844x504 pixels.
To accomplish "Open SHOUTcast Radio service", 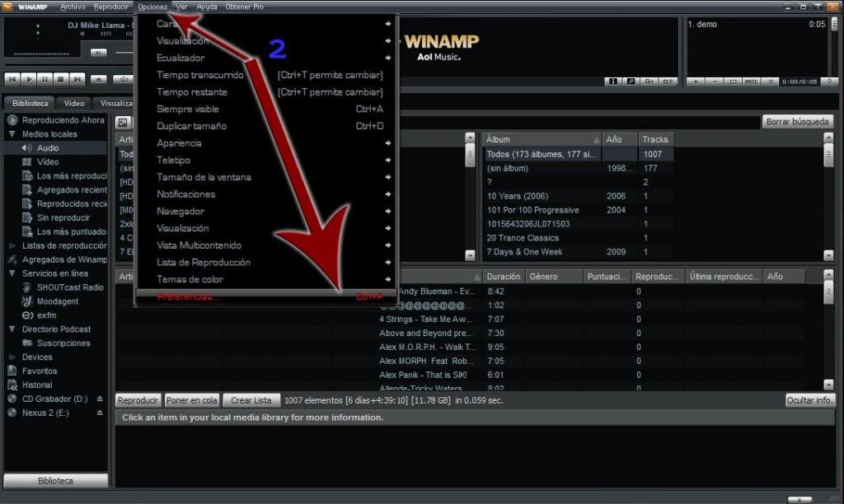I will coord(63,287).
